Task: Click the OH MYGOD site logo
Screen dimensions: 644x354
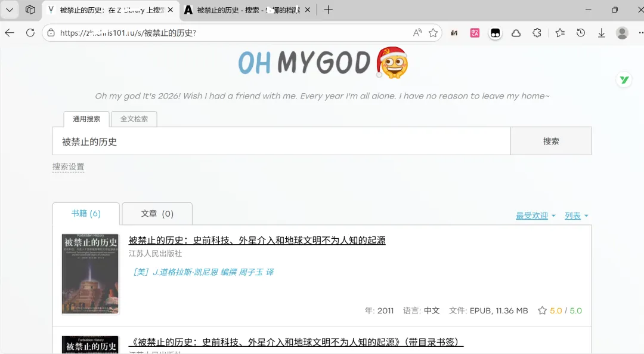Action: click(323, 63)
